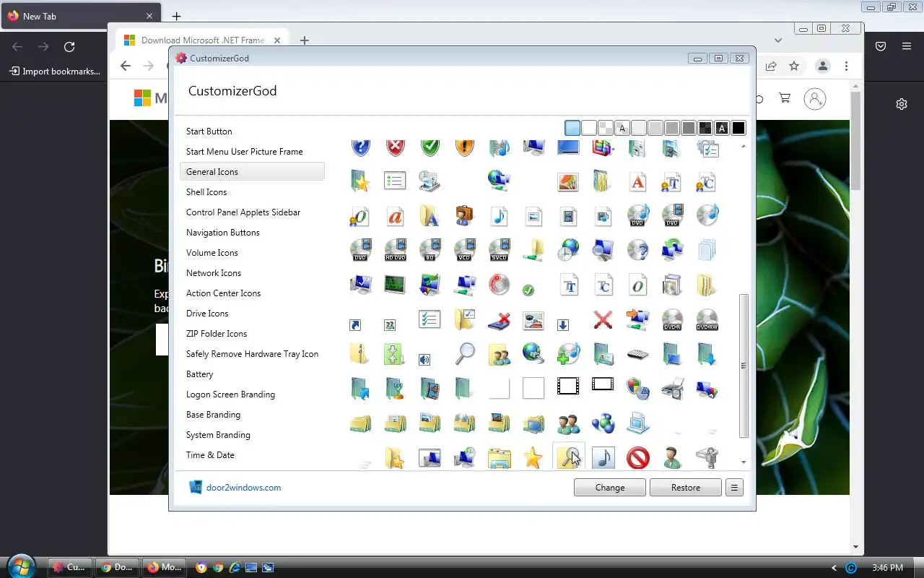
Task: Click icon list scrollbar down arrow
Action: click(744, 462)
